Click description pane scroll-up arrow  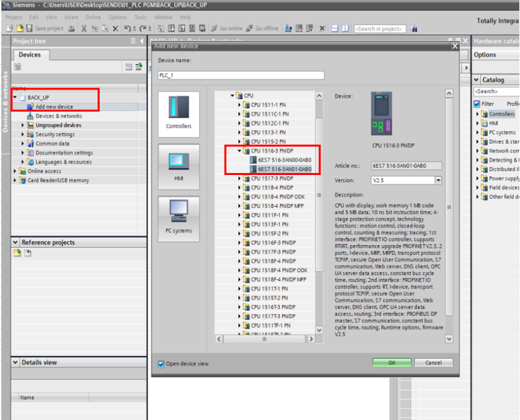click(x=449, y=94)
